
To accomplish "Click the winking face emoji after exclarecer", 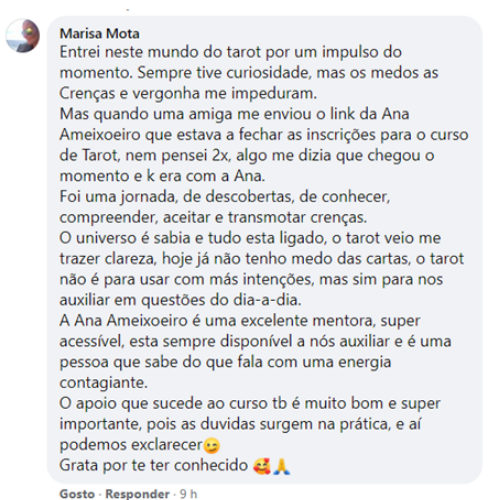I will click(212, 446).
